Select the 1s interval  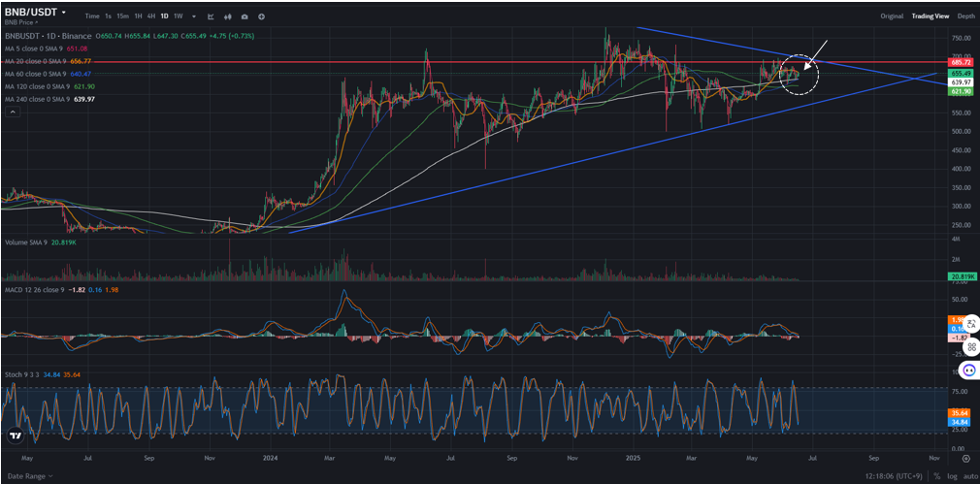coord(108,16)
